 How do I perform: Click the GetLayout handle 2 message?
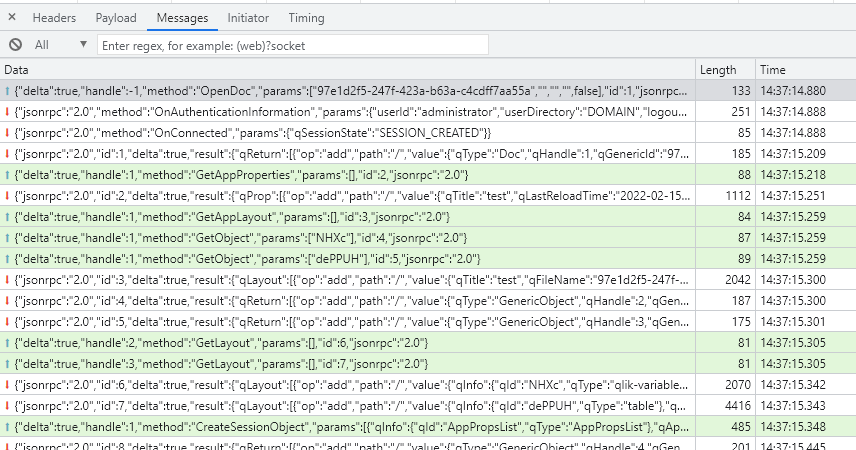point(350,342)
